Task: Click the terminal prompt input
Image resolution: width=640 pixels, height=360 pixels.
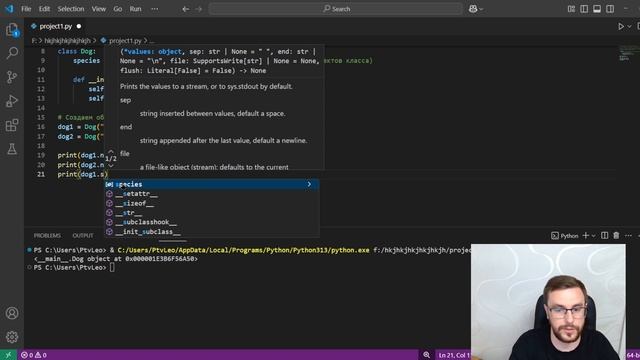Action: point(112,268)
